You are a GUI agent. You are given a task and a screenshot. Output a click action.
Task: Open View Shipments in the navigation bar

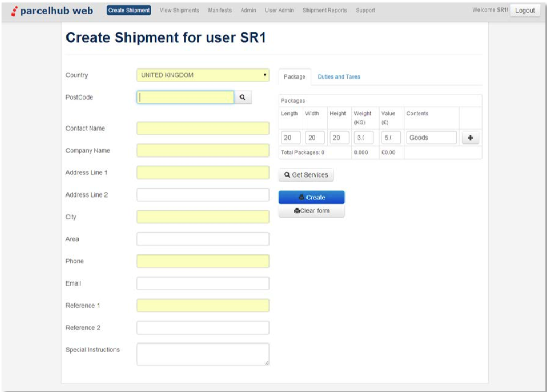(x=179, y=11)
